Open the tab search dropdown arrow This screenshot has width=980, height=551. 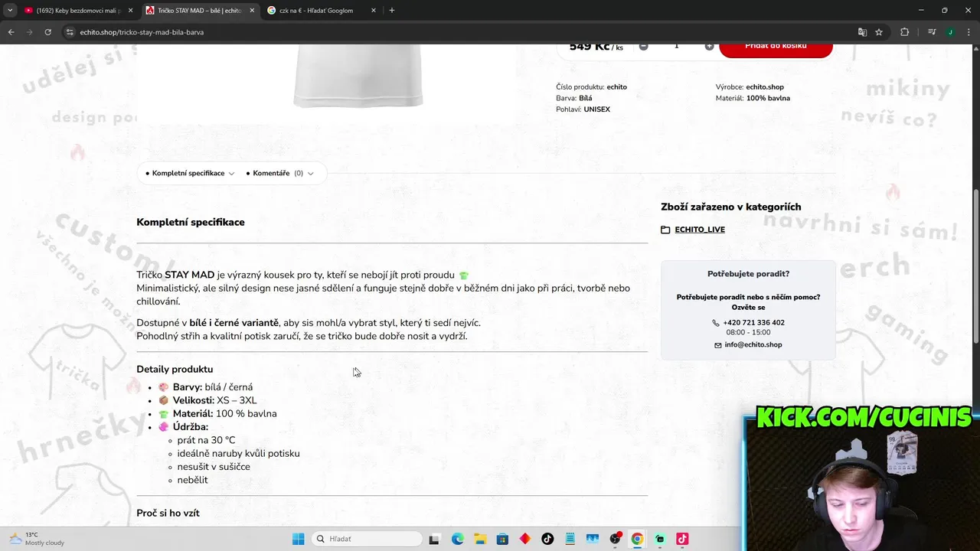10,10
